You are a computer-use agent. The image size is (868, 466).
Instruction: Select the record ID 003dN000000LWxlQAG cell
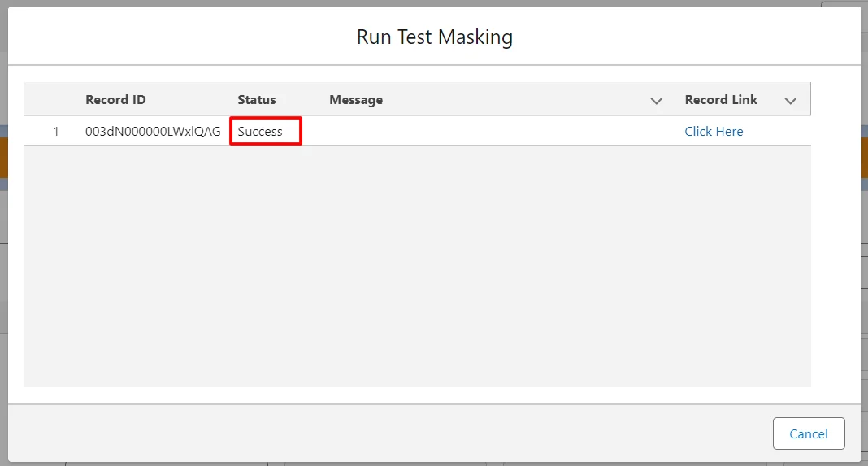pos(153,132)
